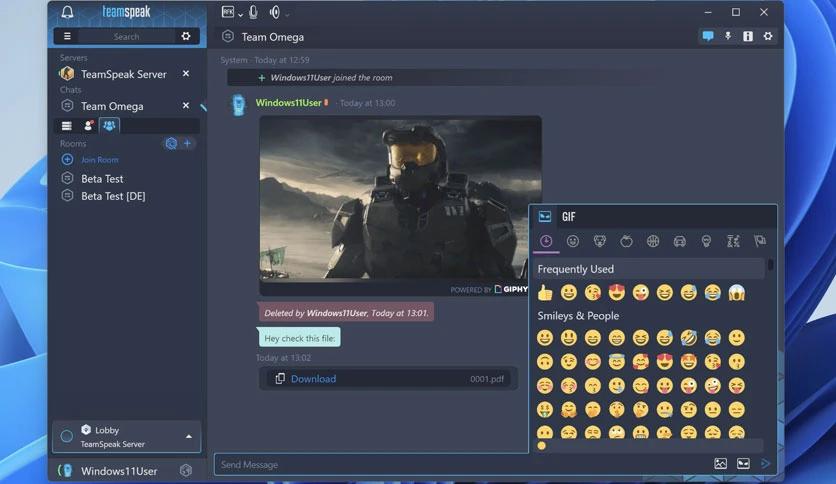Select the smileys emoji category

573,241
